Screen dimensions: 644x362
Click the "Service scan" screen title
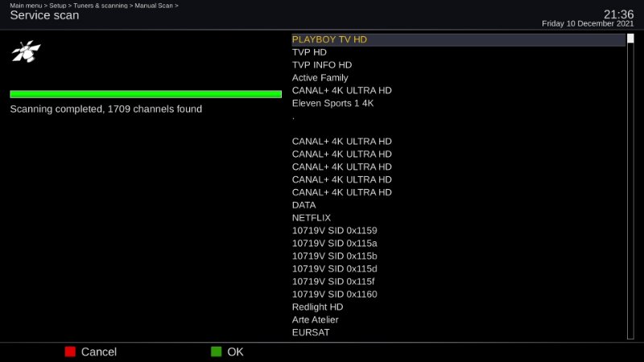point(44,15)
